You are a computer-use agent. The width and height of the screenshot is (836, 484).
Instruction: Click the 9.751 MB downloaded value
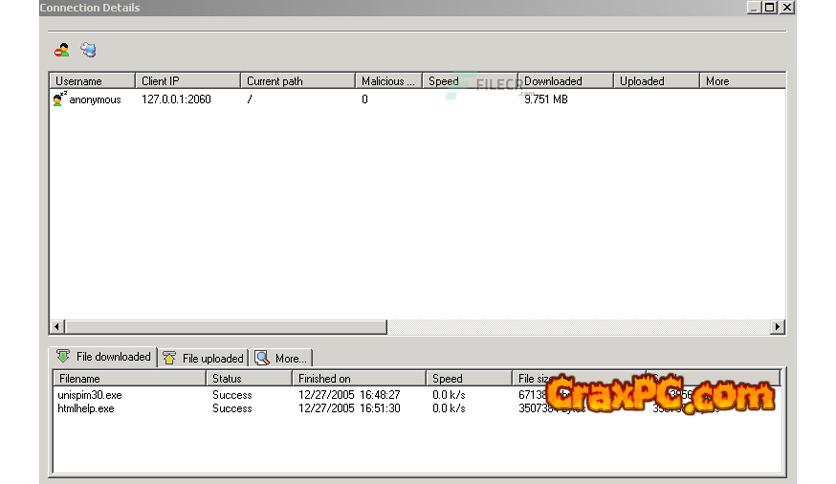(x=546, y=99)
